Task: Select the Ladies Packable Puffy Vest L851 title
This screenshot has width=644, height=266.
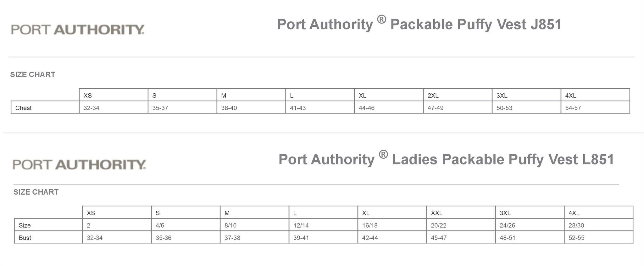Action: pyautogui.click(x=446, y=159)
